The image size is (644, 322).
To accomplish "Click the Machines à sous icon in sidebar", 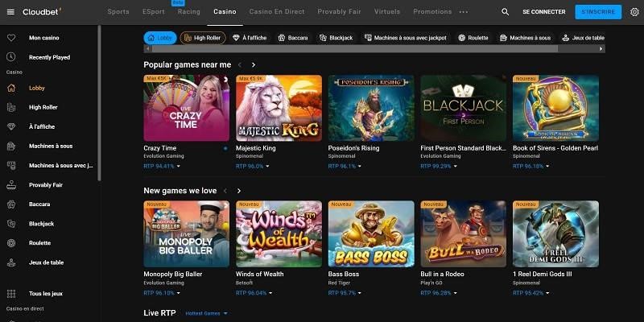I will click(11, 146).
